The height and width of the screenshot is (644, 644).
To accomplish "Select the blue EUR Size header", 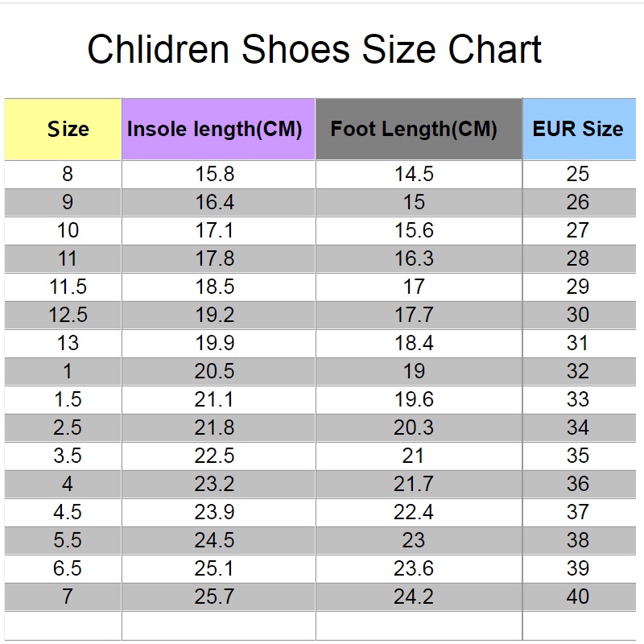I will [579, 130].
